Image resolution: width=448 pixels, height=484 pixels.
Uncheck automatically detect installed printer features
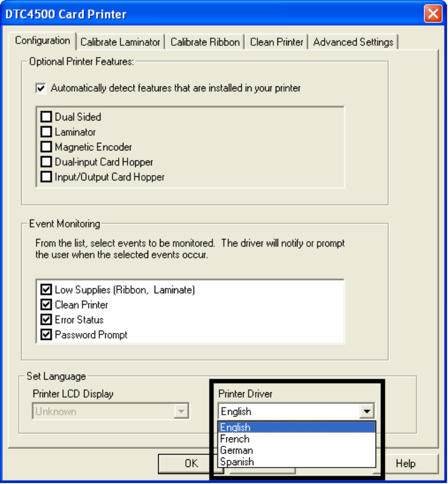(41, 88)
